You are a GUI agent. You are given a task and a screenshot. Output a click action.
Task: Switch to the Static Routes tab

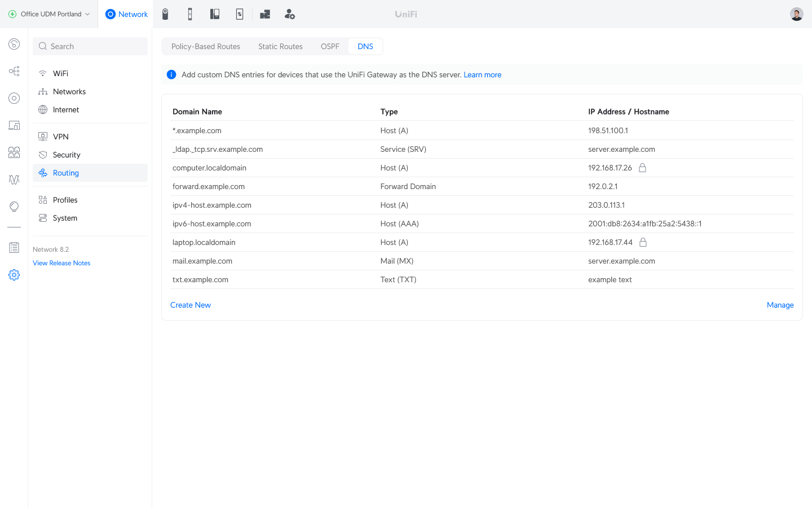coord(280,46)
